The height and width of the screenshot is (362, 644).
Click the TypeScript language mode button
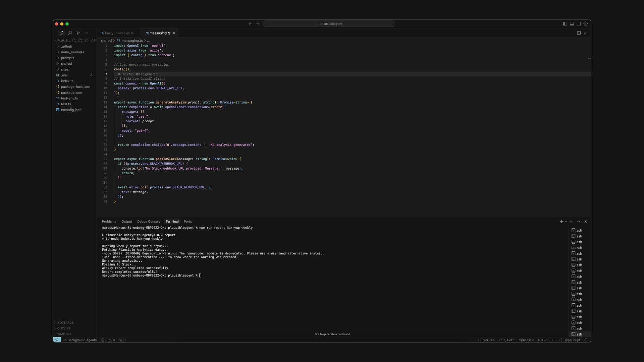pyautogui.click(x=572, y=340)
